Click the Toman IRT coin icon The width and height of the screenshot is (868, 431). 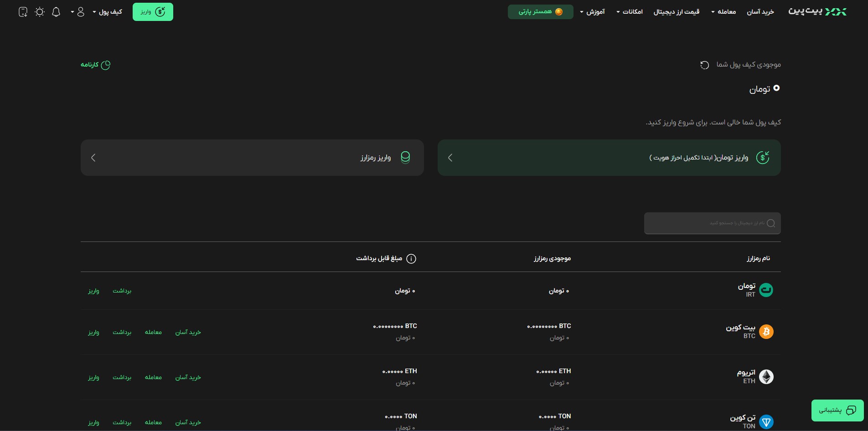click(x=766, y=290)
